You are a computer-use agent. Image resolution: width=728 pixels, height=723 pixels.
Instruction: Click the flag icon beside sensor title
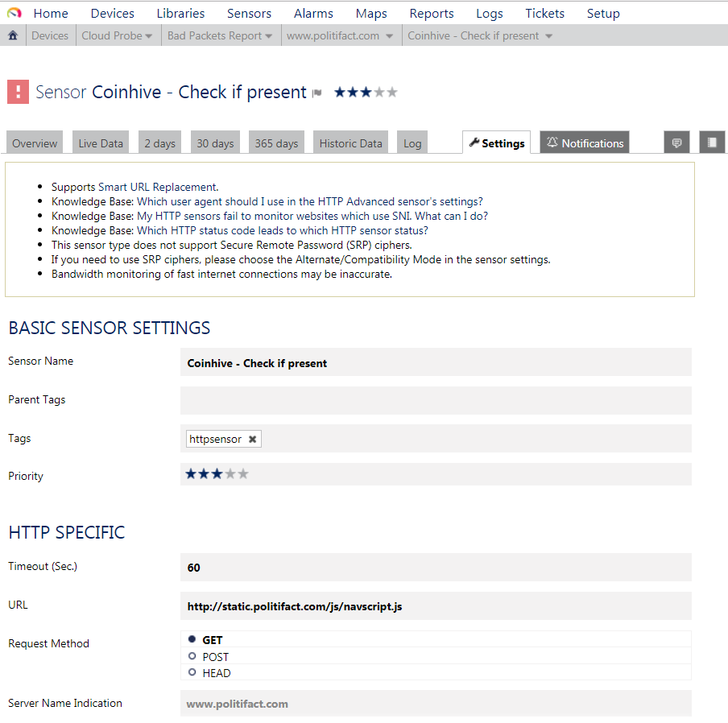317,93
